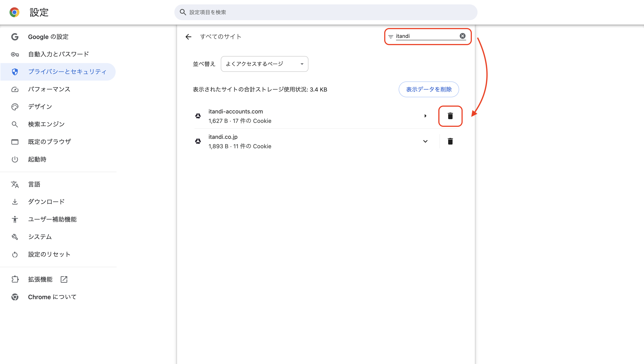Click the puzzle piece extensions icon
Screen dimensions: 644x364
[15, 279]
